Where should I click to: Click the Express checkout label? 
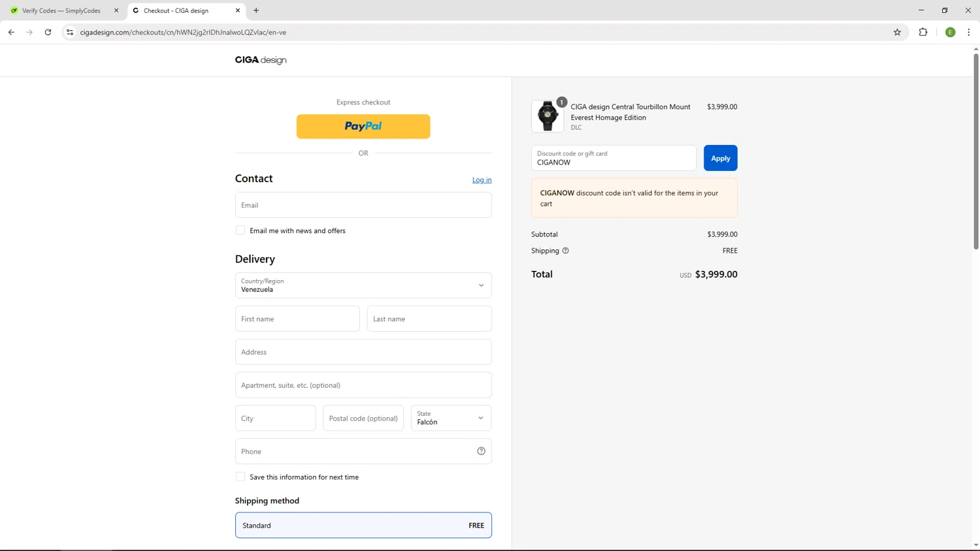tap(363, 102)
